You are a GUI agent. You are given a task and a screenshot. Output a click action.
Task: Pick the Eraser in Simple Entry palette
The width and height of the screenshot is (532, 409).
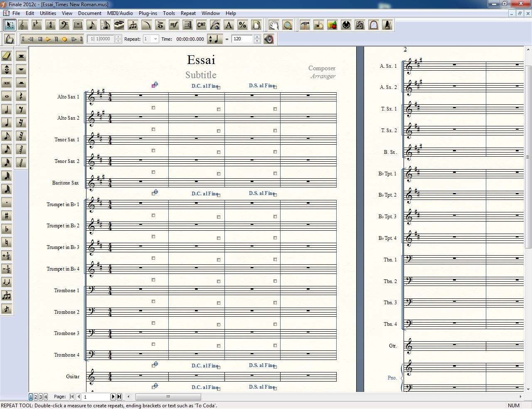click(7, 56)
